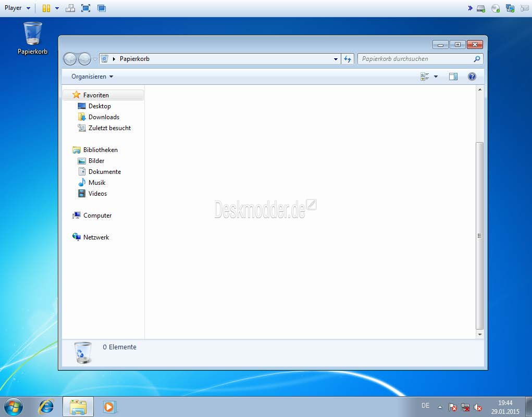The width and height of the screenshot is (532, 417).
Task: Click the send Ctrl+Alt+Del icon
Action: (x=70, y=8)
